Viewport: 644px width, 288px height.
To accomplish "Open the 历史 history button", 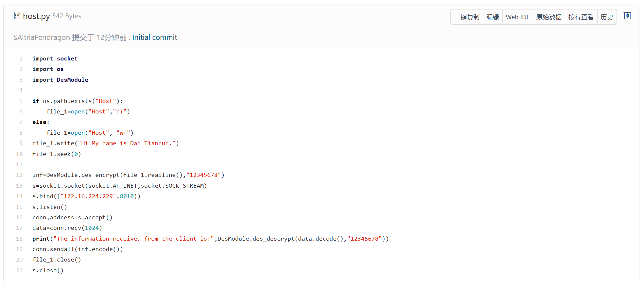I will click(x=607, y=17).
